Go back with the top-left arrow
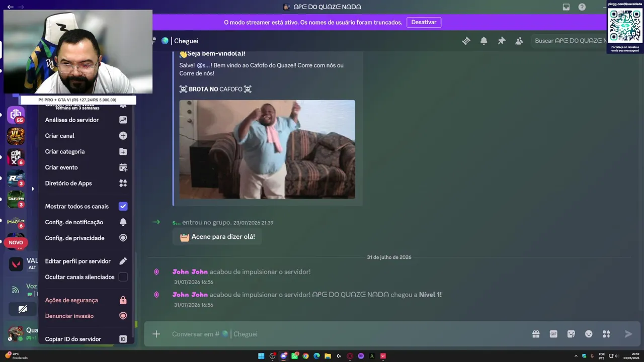Image resolution: width=644 pixels, height=362 pixels. (x=10, y=7)
